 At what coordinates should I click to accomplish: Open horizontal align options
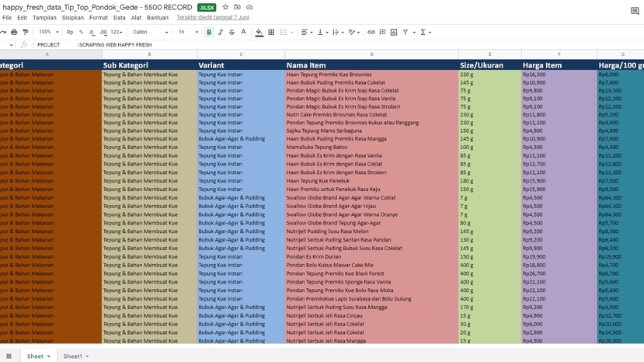(307, 32)
